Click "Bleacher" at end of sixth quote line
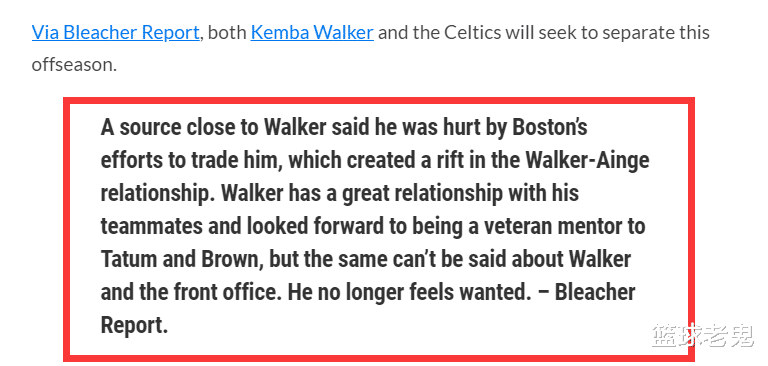Viewport: 768px width, 366px height. tap(595, 293)
